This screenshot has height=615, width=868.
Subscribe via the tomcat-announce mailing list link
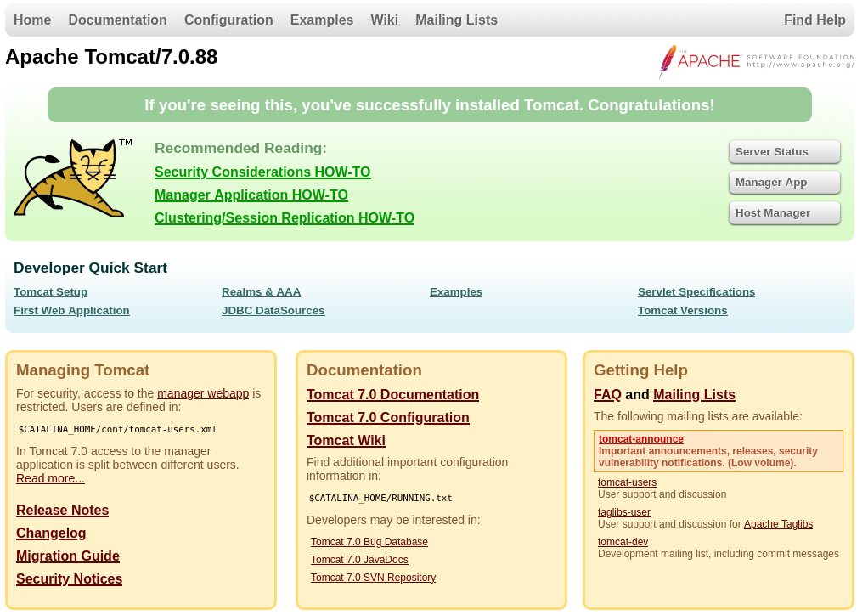point(640,439)
